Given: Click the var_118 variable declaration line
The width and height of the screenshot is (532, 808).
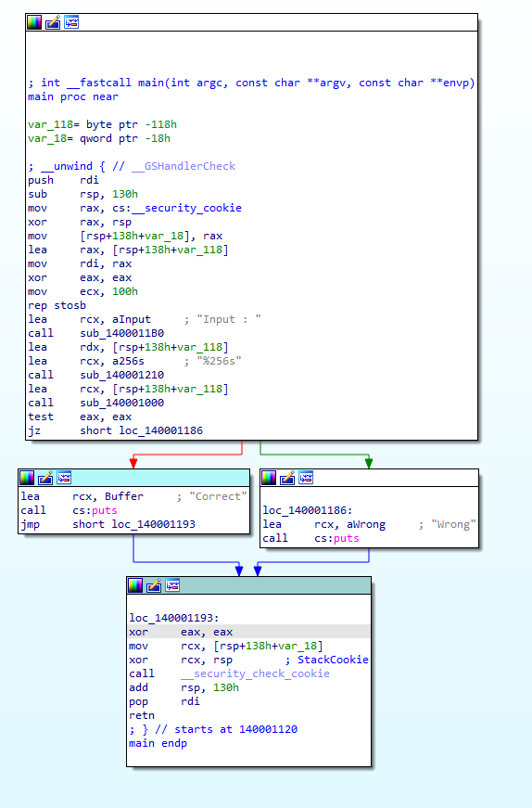Looking at the screenshot, I should [103, 124].
